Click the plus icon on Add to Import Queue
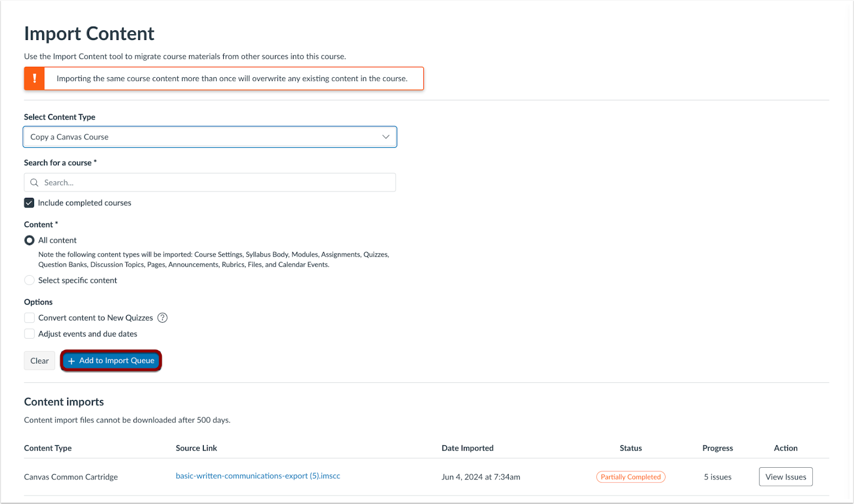 [x=72, y=361]
